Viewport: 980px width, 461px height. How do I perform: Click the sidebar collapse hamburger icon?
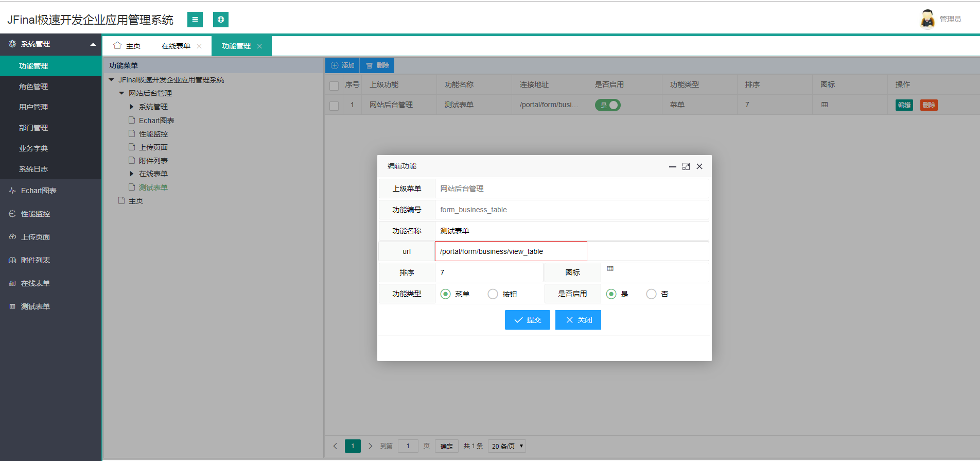(195, 20)
